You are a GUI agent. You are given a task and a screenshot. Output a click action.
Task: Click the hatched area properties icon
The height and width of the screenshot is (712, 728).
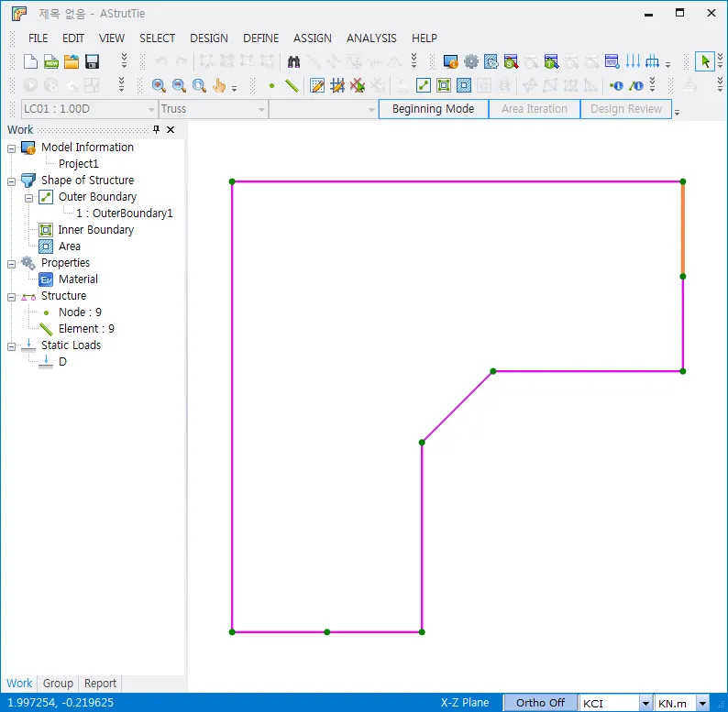click(x=491, y=61)
